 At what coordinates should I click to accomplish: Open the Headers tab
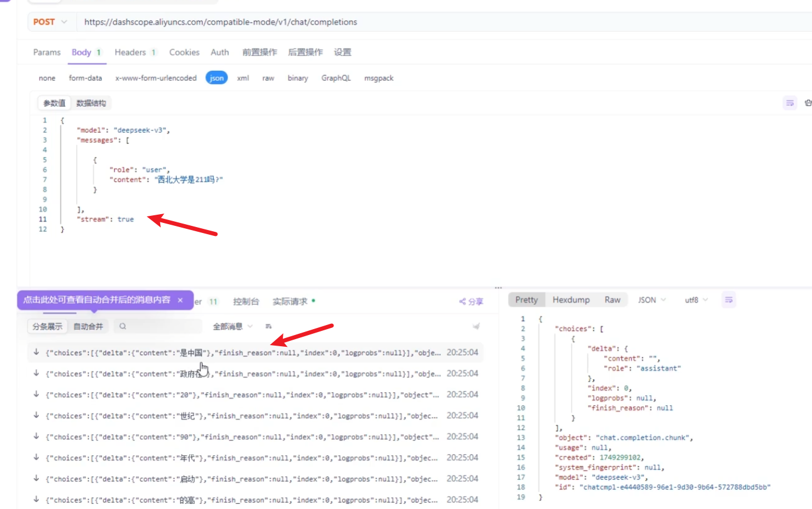[x=136, y=52]
